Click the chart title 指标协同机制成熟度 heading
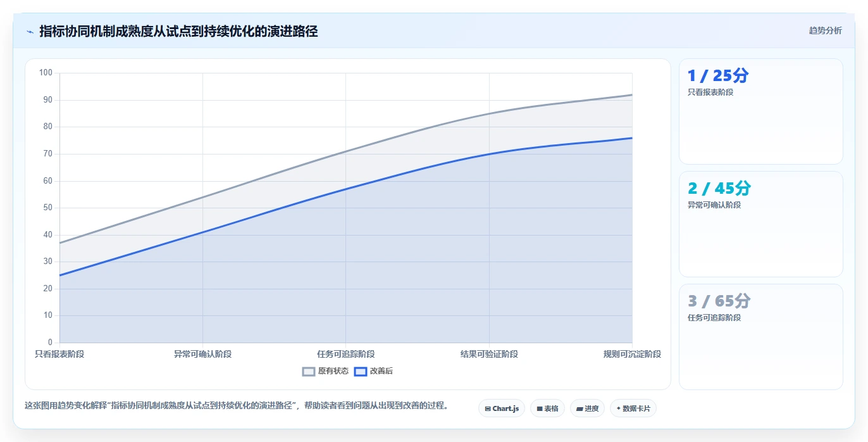 click(178, 31)
